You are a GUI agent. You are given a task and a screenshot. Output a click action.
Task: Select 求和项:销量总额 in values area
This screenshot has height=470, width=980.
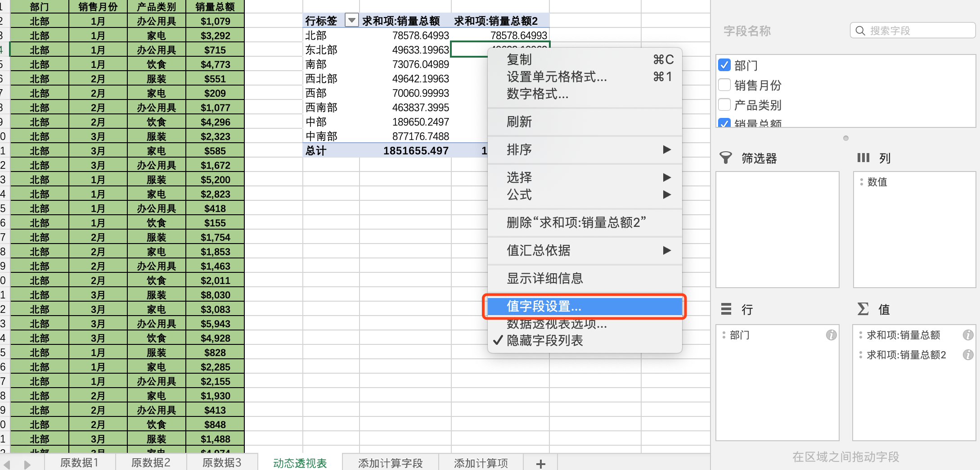click(x=904, y=335)
